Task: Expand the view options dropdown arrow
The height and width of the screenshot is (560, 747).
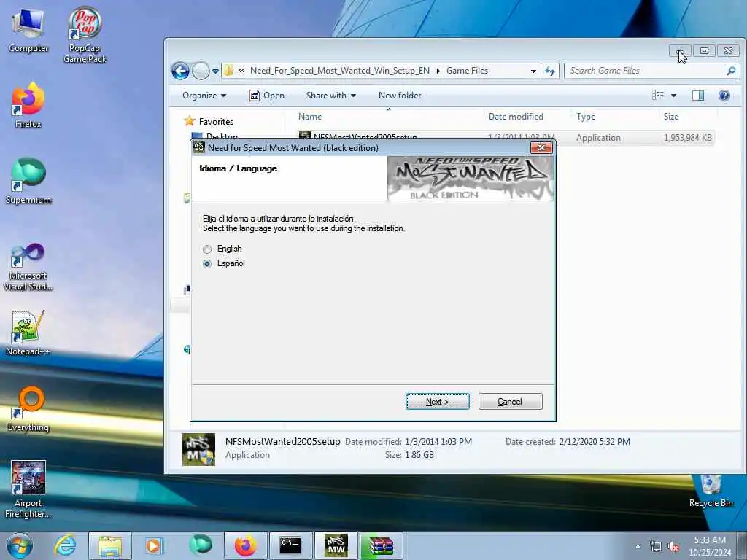Action: 673,96
